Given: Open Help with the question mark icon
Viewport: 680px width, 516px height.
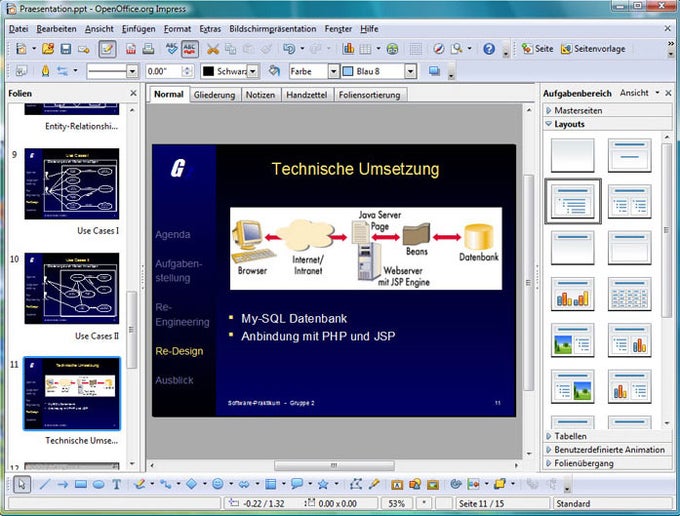Looking at the screenshot, I should [489, 49].
